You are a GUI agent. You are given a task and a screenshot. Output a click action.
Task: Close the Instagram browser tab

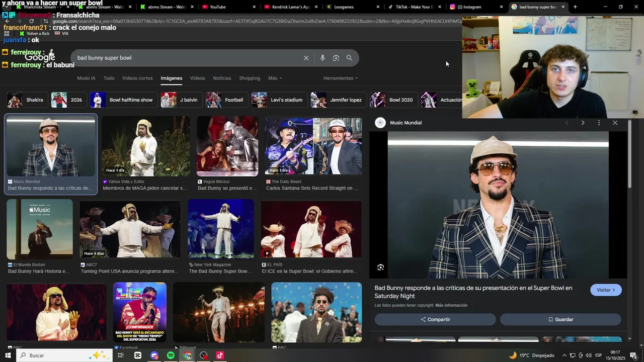501,7
